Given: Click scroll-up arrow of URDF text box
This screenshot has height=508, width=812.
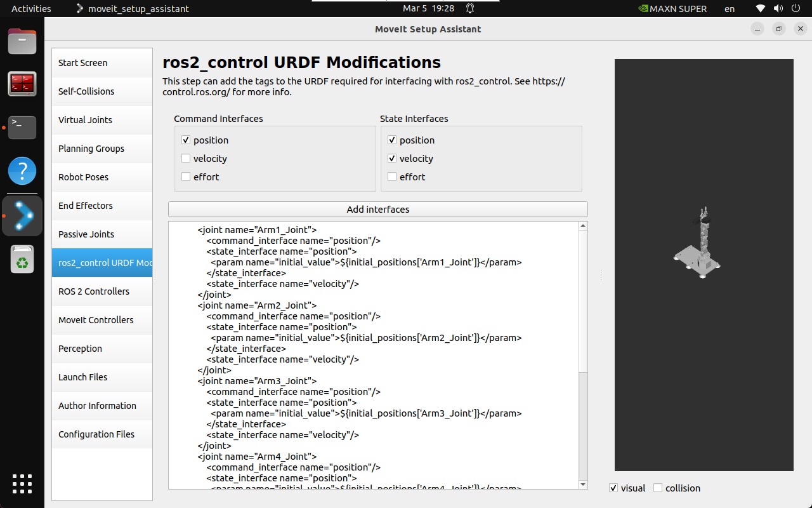Looking at the screenshot, I should point(584,226).
